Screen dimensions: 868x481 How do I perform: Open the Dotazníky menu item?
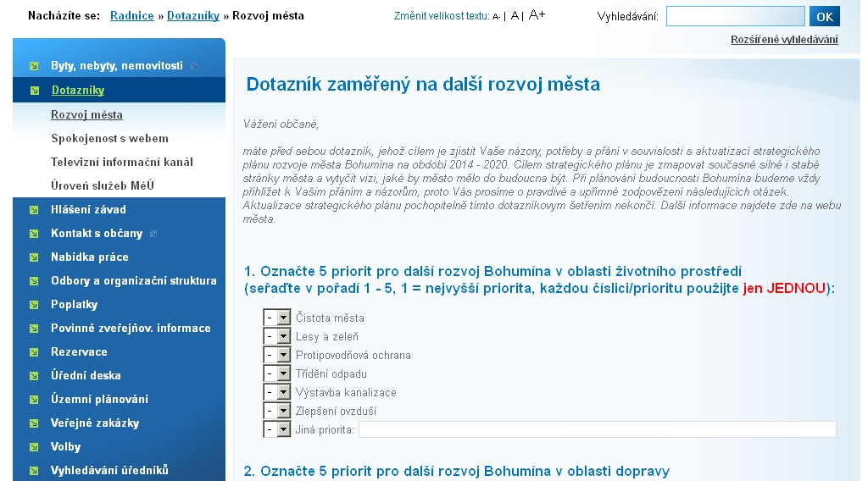coord(78,90)
